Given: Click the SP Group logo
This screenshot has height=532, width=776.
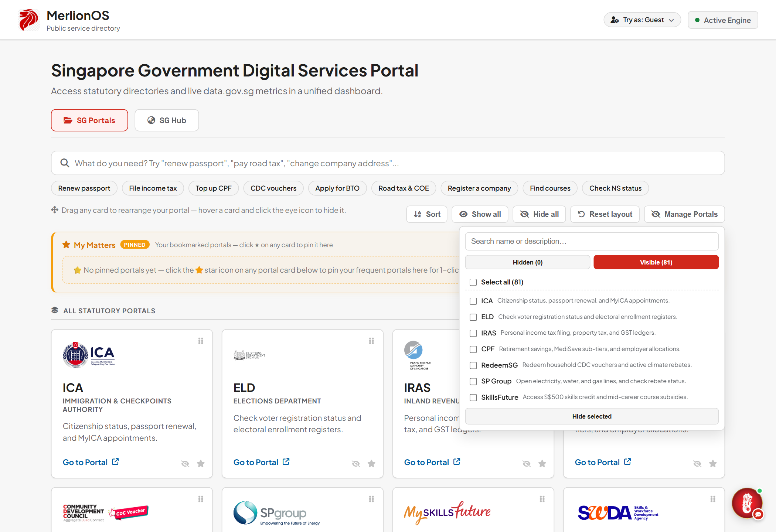Looking at the screenshot, I should point(277,513).
